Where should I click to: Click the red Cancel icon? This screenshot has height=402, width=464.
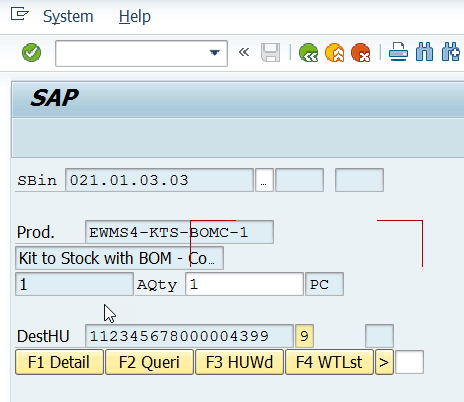[x=360, y=53]
